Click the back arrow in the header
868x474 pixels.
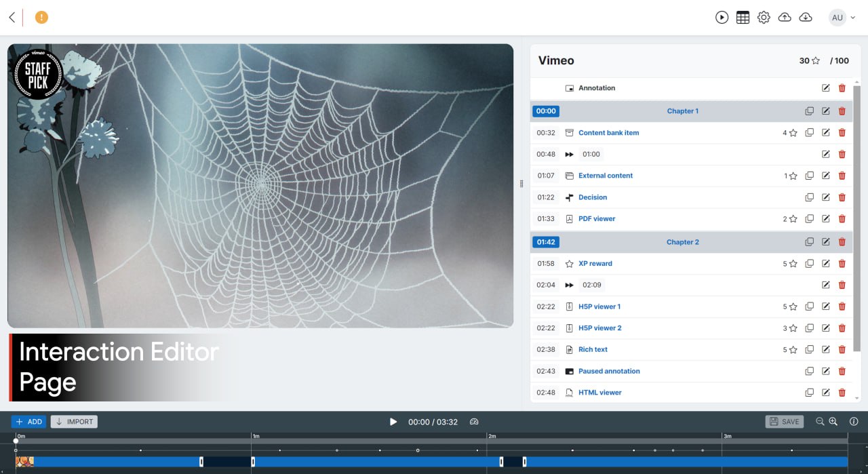pos(12,18)
